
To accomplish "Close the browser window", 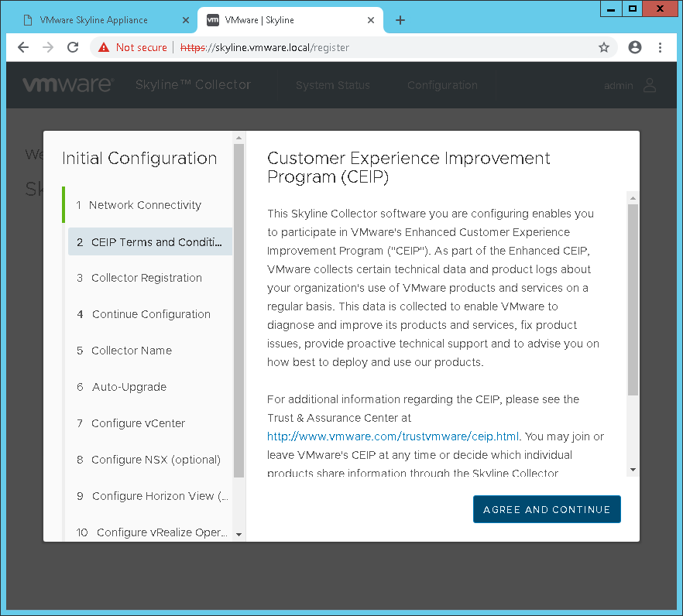I will pyautogui.click(x=660, y=9).
